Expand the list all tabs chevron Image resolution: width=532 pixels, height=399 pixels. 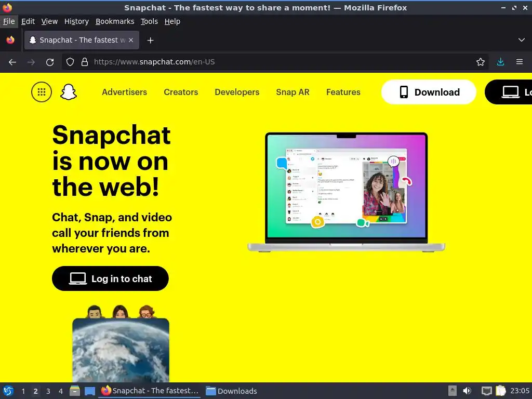(x=522, y=40)
